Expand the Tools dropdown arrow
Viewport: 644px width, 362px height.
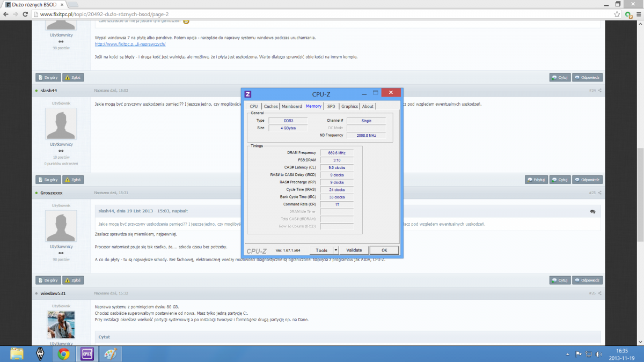336,250
